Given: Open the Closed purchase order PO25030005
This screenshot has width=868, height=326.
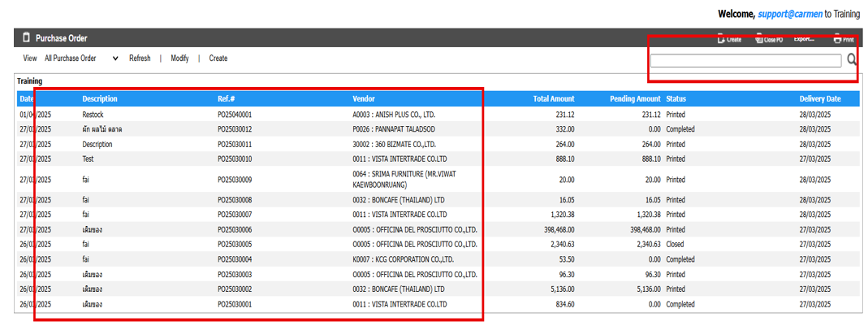Looking at the screenshot, I should [235, 245].
